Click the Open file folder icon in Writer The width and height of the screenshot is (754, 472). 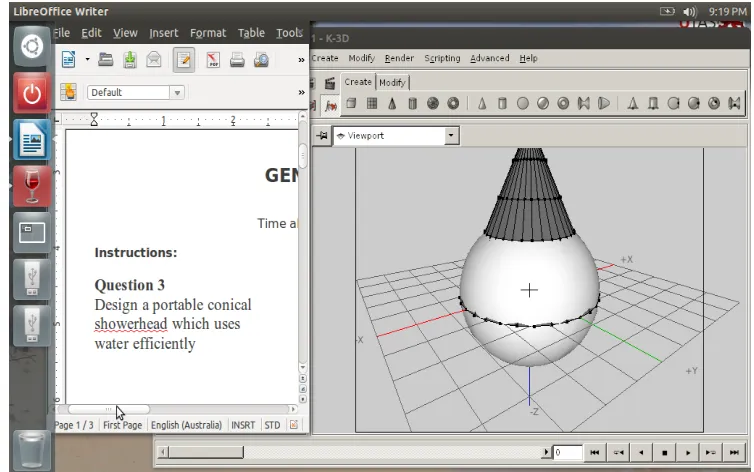106,60
